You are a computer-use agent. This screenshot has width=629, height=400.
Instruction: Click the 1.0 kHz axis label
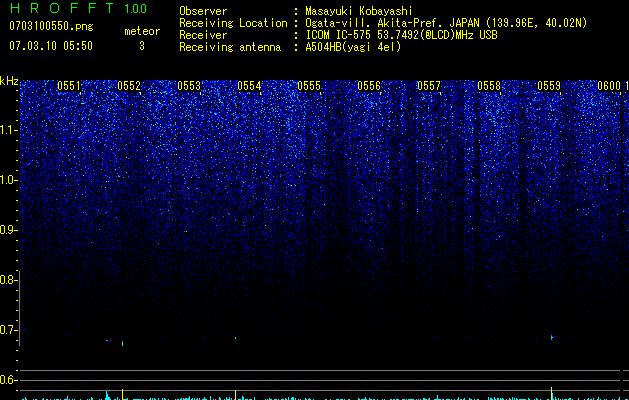pyautogui.click(x=7, y=180)
